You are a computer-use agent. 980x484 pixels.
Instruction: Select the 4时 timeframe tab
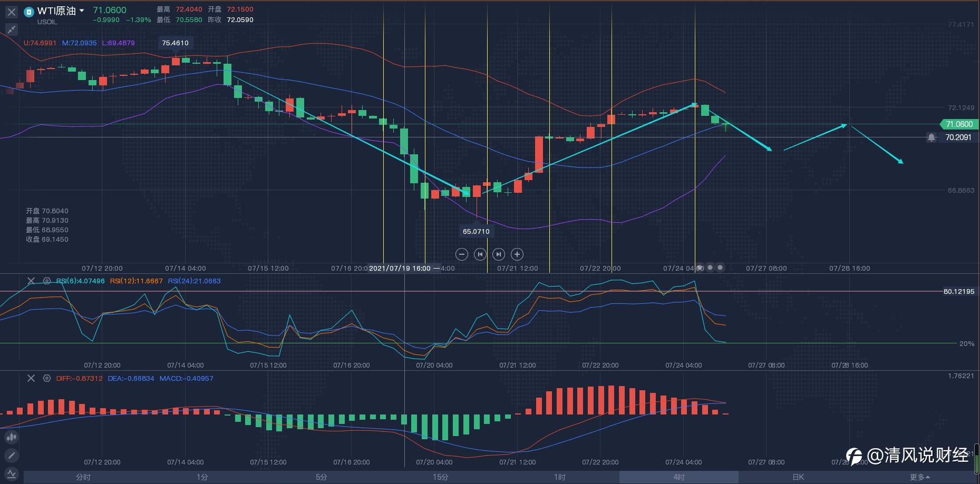point(679,477)
